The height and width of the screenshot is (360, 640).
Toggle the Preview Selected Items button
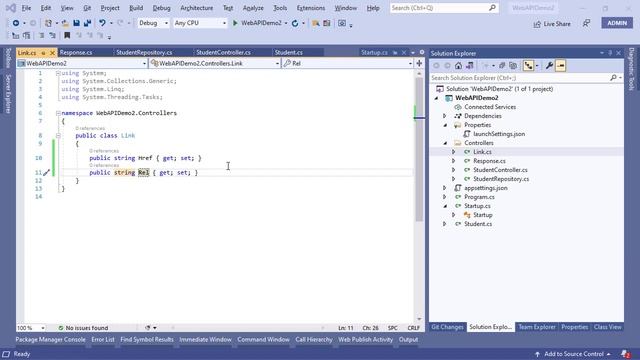click(x=560, y=66)
